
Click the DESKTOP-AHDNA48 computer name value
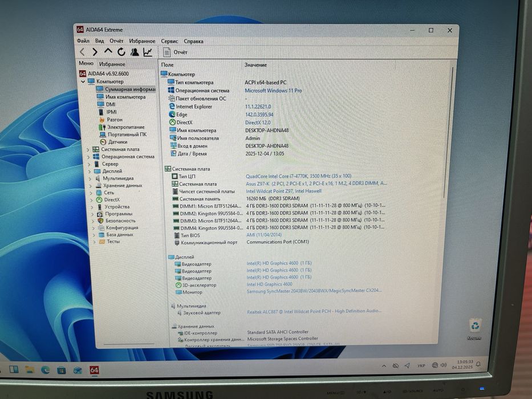tap(267, 131)
